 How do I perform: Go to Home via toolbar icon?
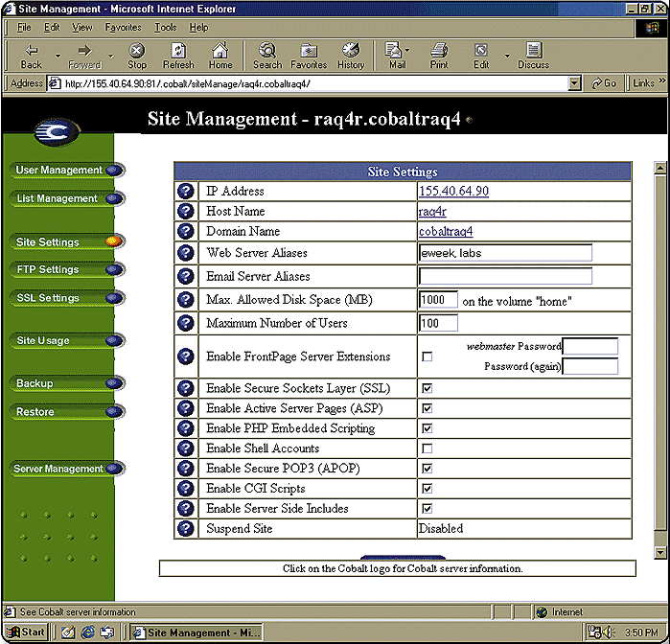point(220,56)
